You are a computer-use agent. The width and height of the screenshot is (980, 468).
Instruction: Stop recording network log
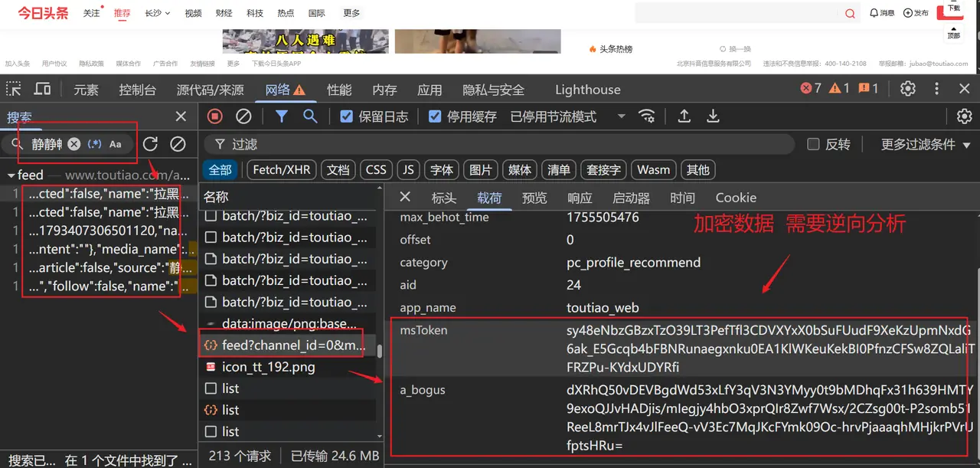pos(215,116)
